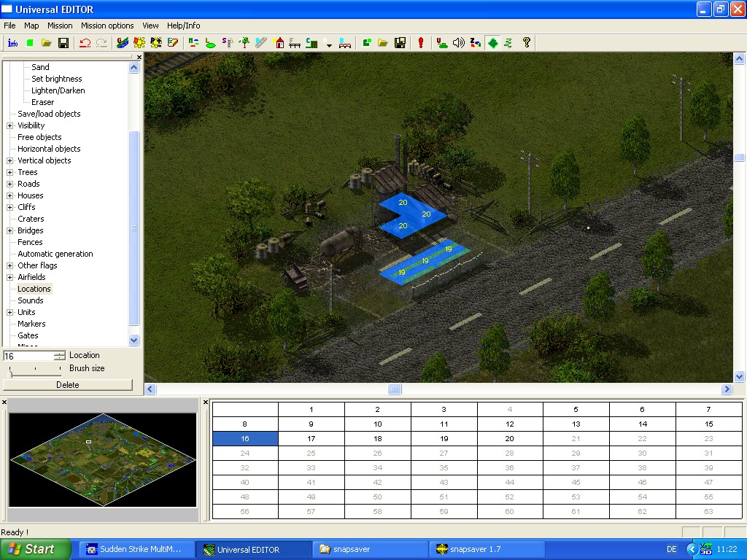The width and height of the screenshot is (747, 560).
Task: Select the E eraser tool icon
Action: point(173,43)
